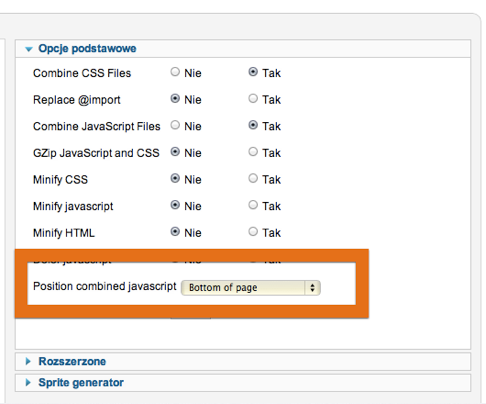Viewport: 486px width, 404px height.
Task: Select Nie for Minify HTML
Action: click(x=175, y=232)
